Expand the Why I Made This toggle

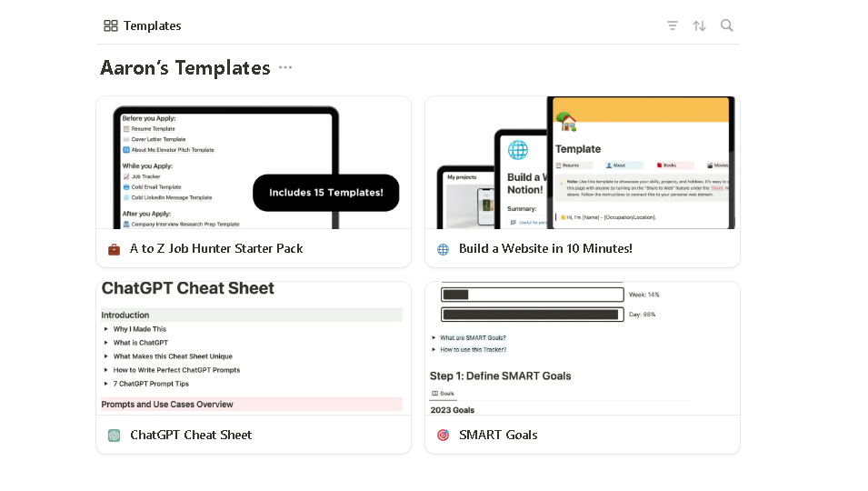pyautogui.click(x=105, y=329)
